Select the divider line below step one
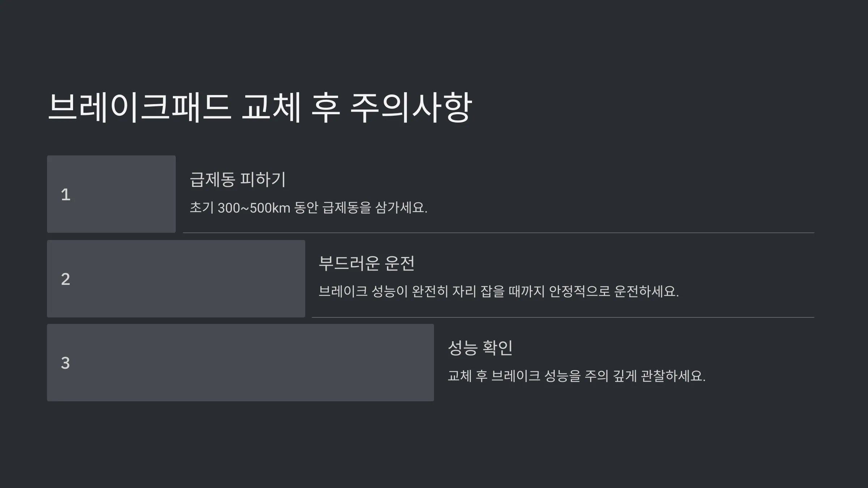The width and height of the screenshot is (868, 488). (x=499, y=233)
